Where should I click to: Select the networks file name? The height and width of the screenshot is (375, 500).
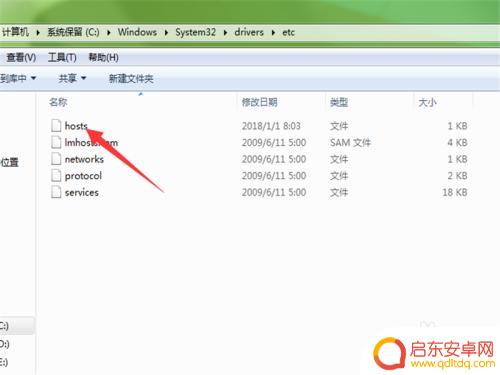[x=84, y=159]
